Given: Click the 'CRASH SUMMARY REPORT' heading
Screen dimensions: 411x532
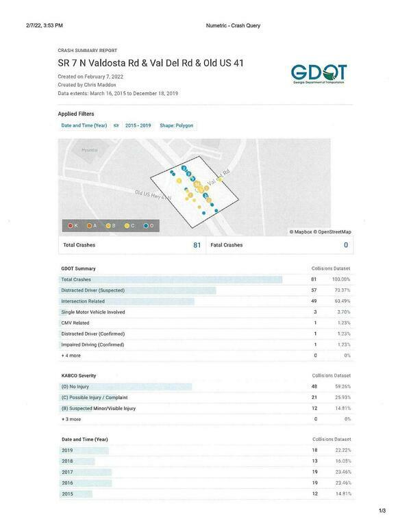Looking at the screenshot, I should [x=88, y=51].
